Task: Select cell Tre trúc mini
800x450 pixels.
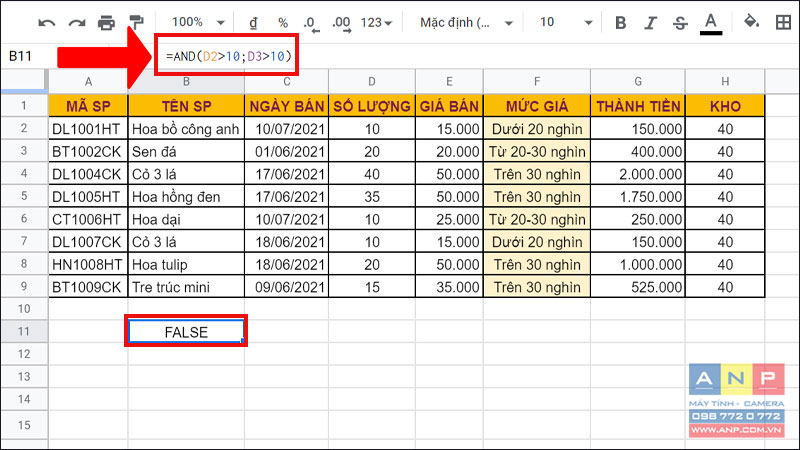Action: 186,287
